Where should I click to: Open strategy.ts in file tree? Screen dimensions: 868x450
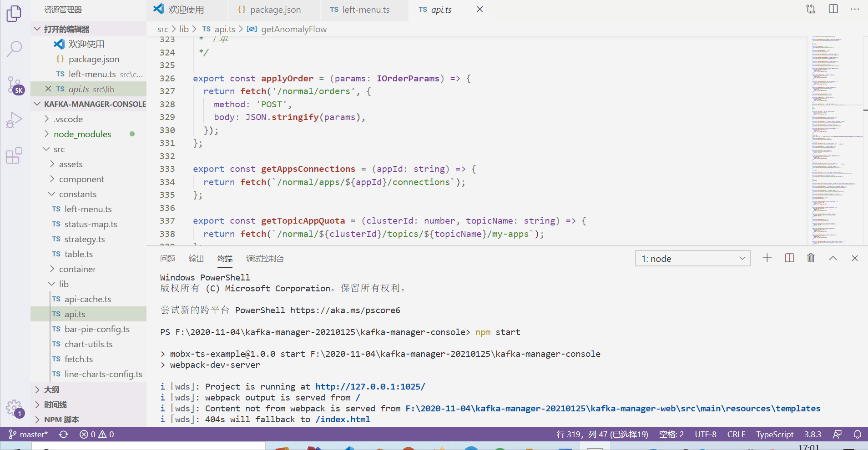(x=89, y=239)
